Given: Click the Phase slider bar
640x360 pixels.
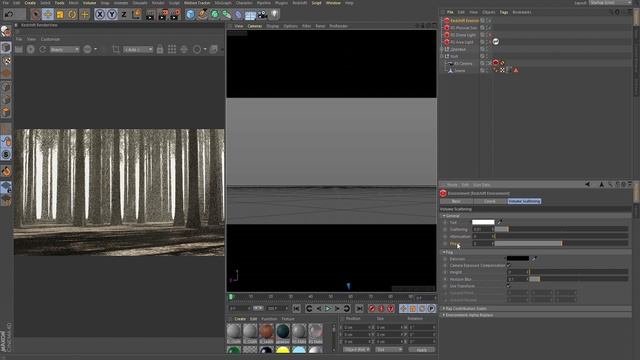Looking at the screenshot, I should (x=562, y=243).
